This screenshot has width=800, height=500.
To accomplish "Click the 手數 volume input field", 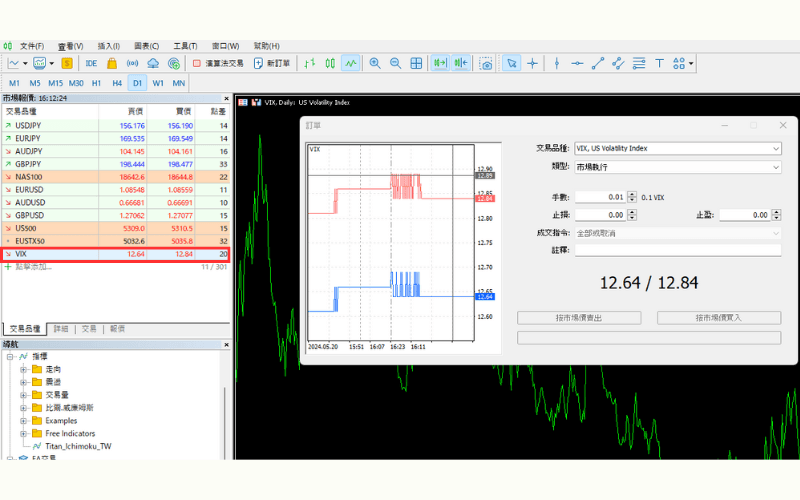I will point(600,198).
